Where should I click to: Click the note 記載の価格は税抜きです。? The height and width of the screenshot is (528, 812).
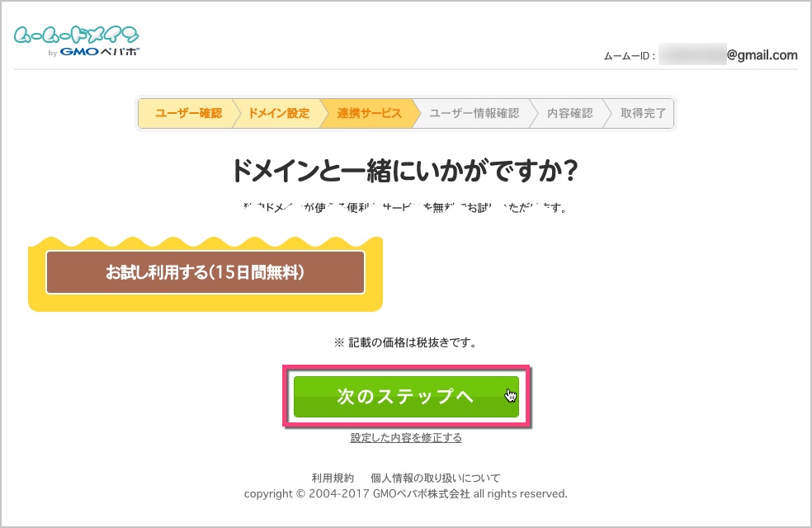[x=405, y=342]
